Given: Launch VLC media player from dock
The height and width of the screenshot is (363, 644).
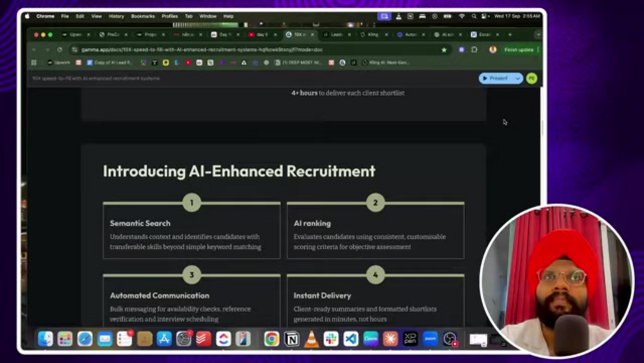Looking at the screenshot, I should 311,339.
